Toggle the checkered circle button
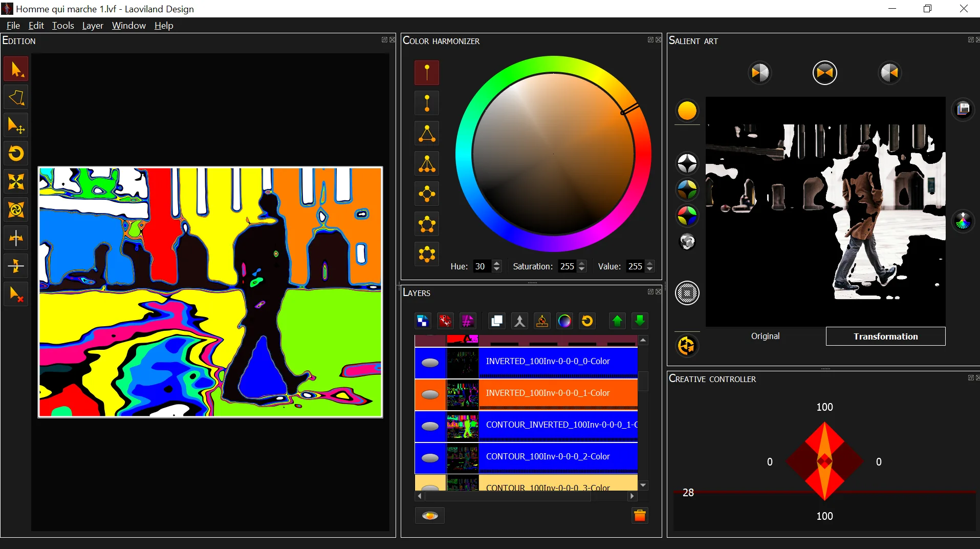 [687, 293]
